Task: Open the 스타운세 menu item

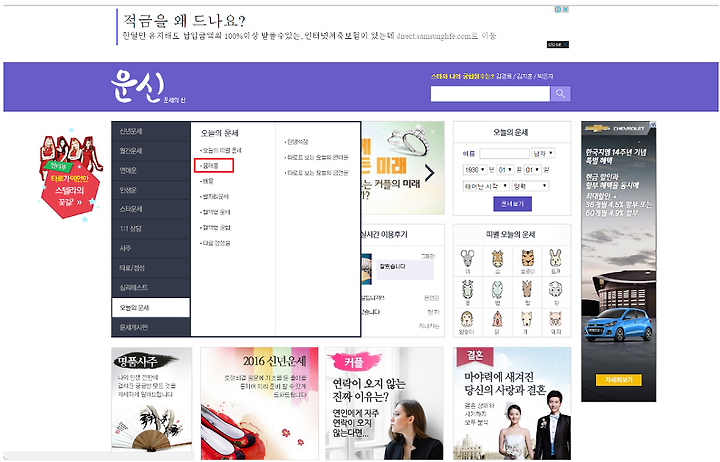Action: 151,209
